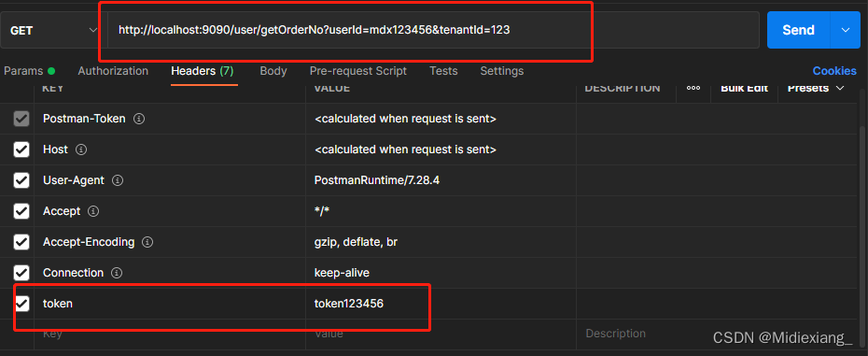This screenshot has width=868, height=356.
Task: Open Bulk Edit mode
Action: pyautogui.click(x=744, y=88)
